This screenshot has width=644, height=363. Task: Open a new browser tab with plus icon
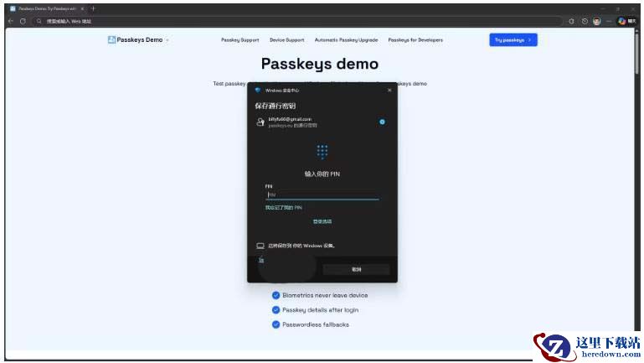tap(93, 8)
